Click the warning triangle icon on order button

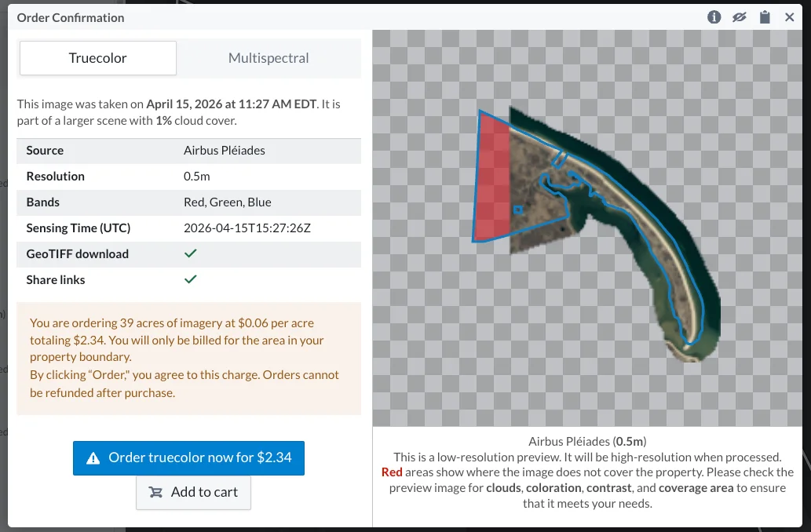pos(93,458)
